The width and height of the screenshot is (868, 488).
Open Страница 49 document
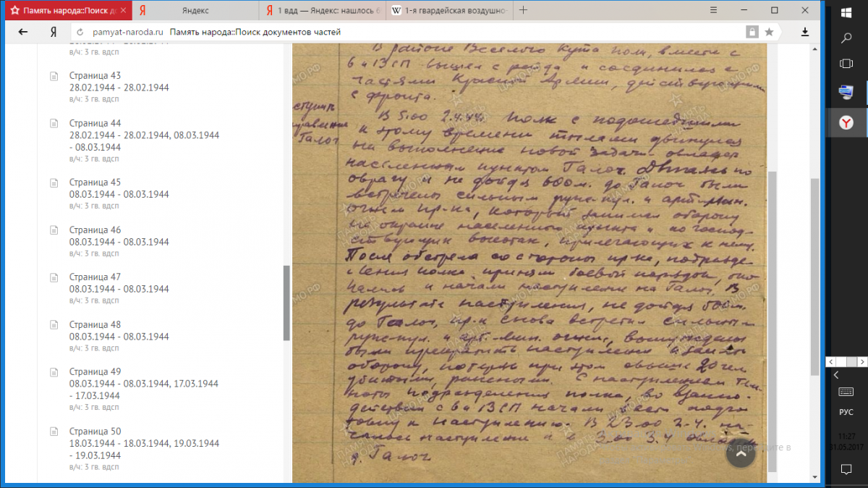95,371
